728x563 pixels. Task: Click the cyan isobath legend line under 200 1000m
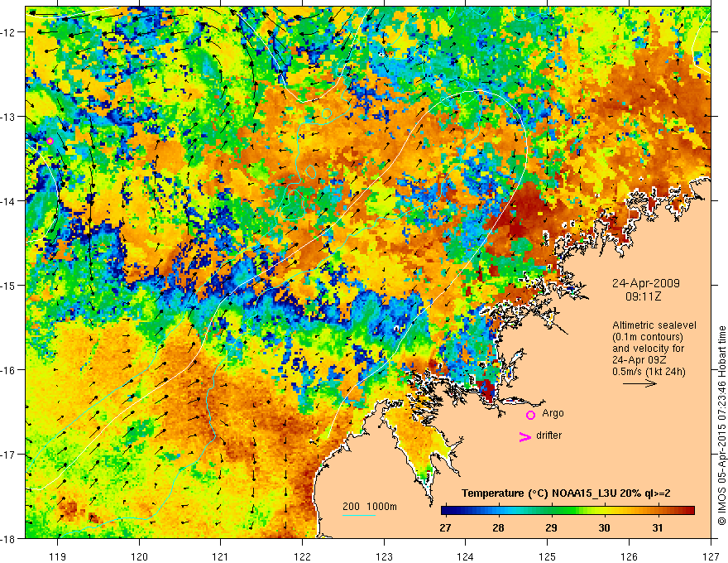[x=359, y=515]
